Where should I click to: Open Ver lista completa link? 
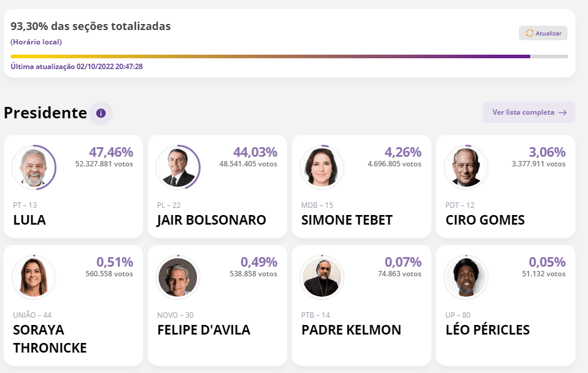tap(523, 112)
